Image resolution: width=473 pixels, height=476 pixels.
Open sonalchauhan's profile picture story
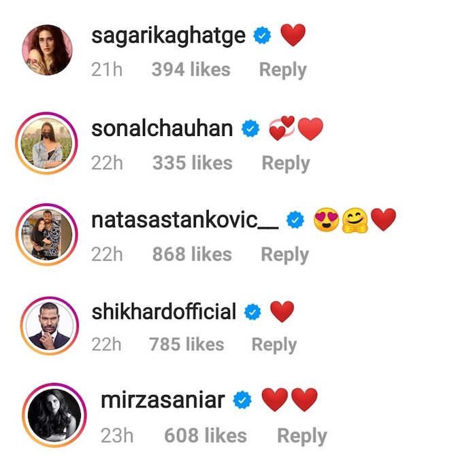pyautogui.click(x=47, y=143)
